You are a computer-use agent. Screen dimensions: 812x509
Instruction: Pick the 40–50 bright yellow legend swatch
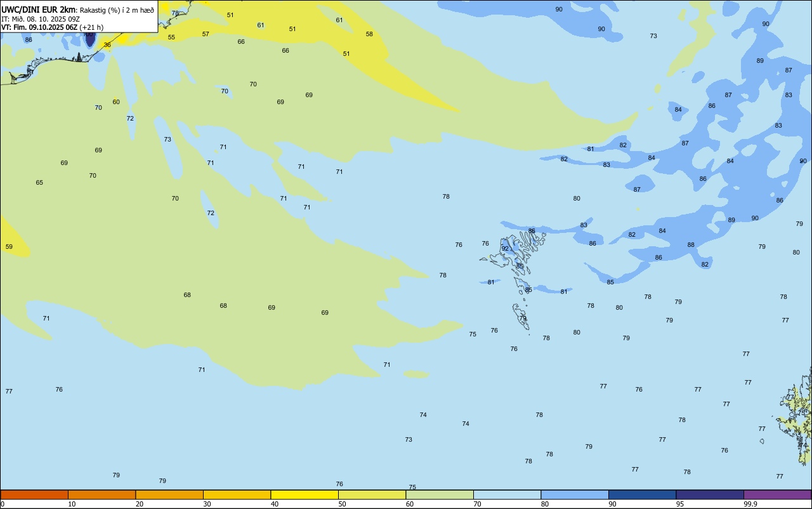(304, 494)
